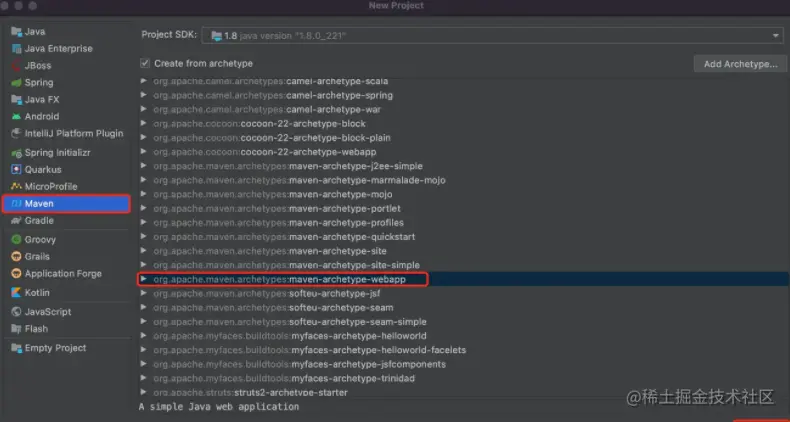Select JavaScript project type
Image resolution: width=790 pixels, height=422 pixels.
66,312
